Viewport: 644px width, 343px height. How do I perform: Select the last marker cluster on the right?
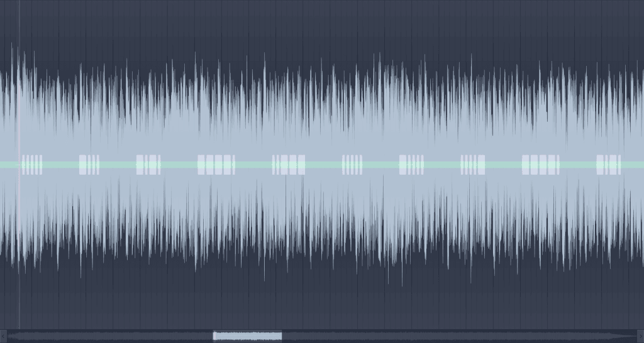pyautogui.click(x=608, y=165)
